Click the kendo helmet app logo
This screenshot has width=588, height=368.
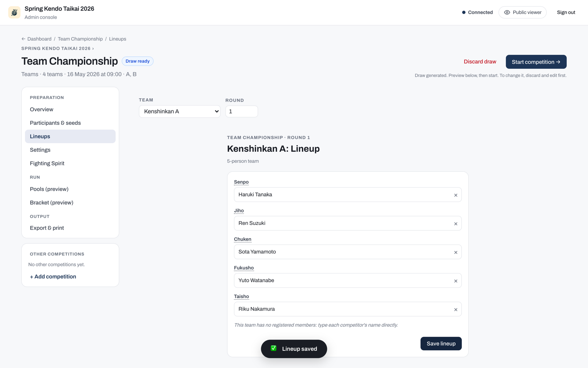coord(14,13)
